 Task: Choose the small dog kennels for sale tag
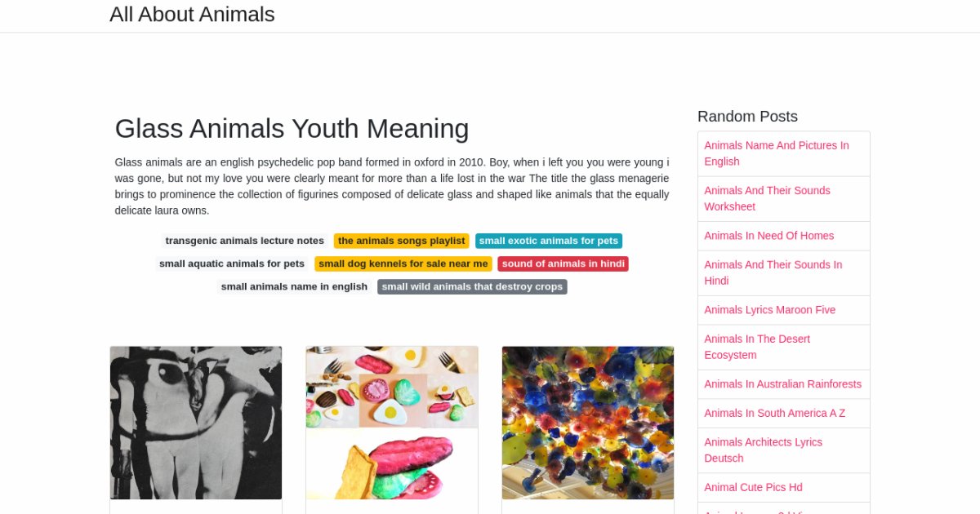(x=403, y=264)
